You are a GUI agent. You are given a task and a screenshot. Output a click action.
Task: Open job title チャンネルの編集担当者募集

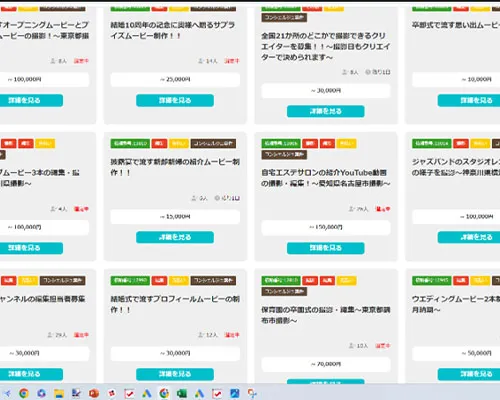[42, 299]
